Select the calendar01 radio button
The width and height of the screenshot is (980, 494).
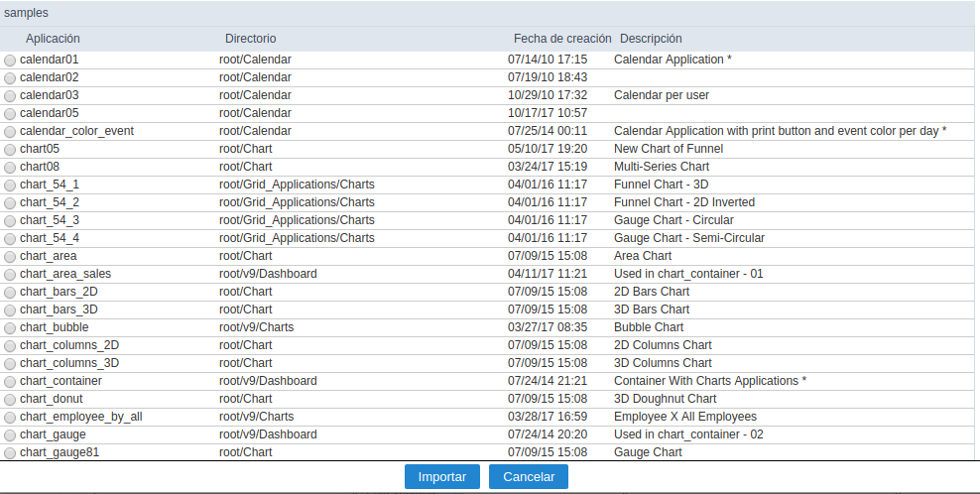point(10,61)
